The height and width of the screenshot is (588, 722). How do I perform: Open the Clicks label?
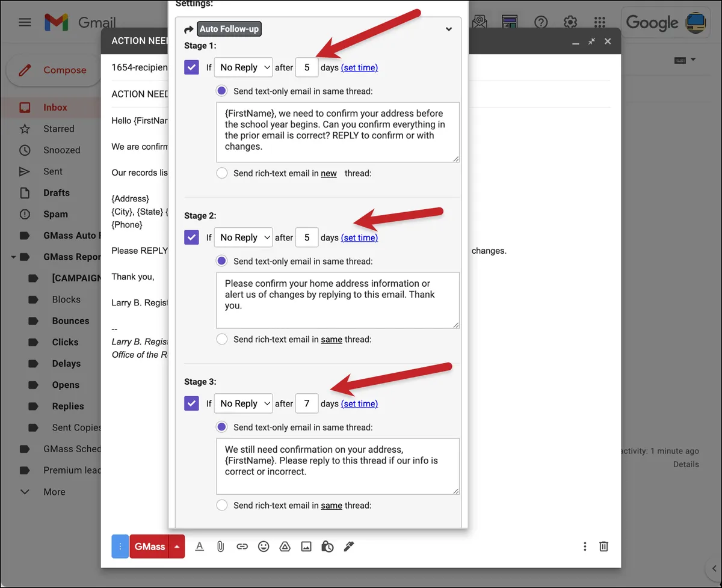point(65,342)
